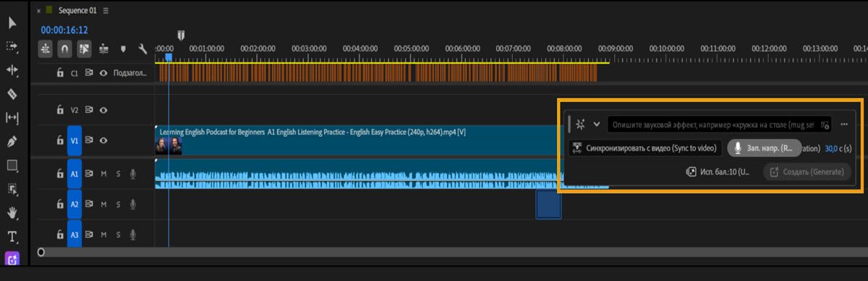Toggle Linked Selection button
The image size is (868, 281).
84,49
